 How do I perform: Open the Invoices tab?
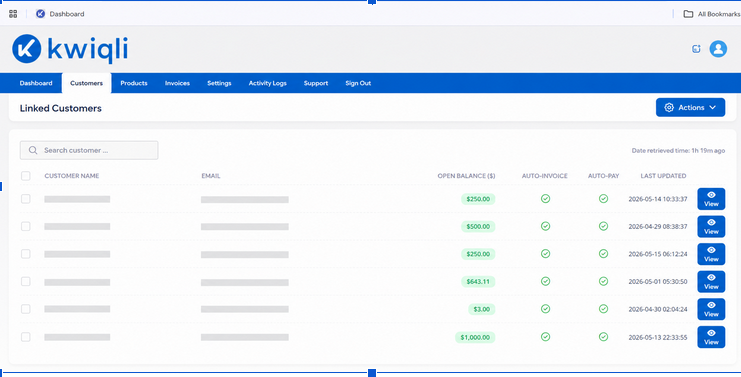coord(177,83)
